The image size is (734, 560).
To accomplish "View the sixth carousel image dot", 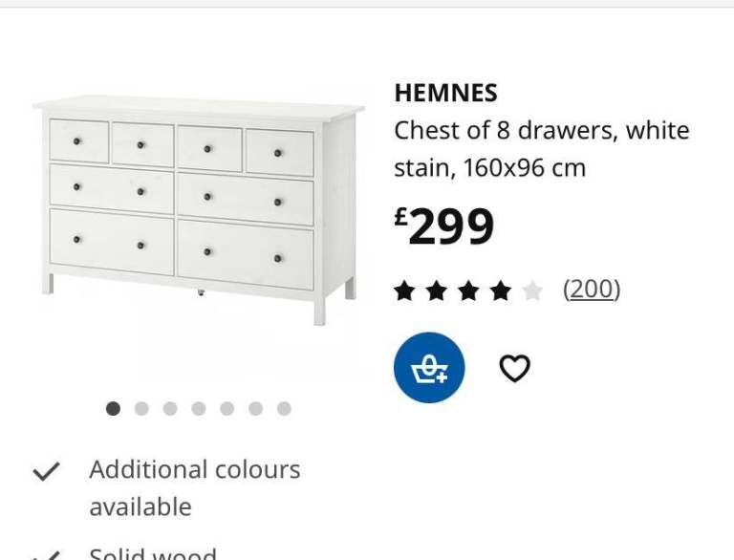I will coord(255,408).
